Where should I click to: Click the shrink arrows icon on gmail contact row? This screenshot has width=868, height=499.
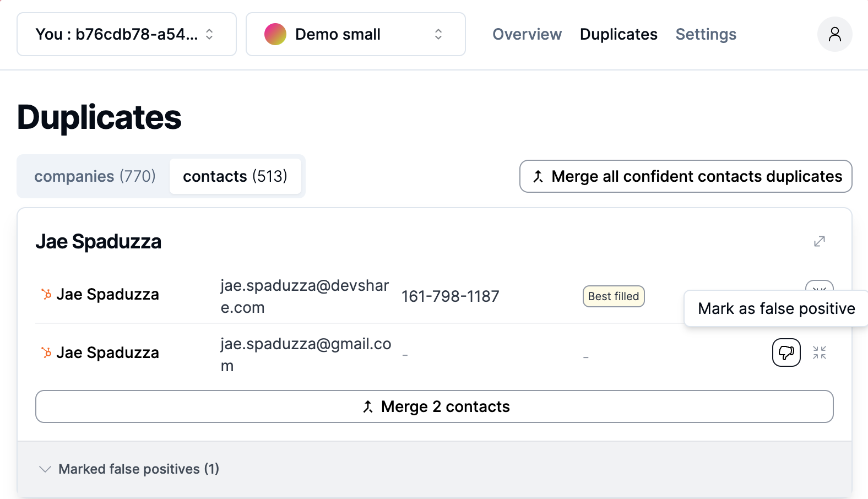820,352
